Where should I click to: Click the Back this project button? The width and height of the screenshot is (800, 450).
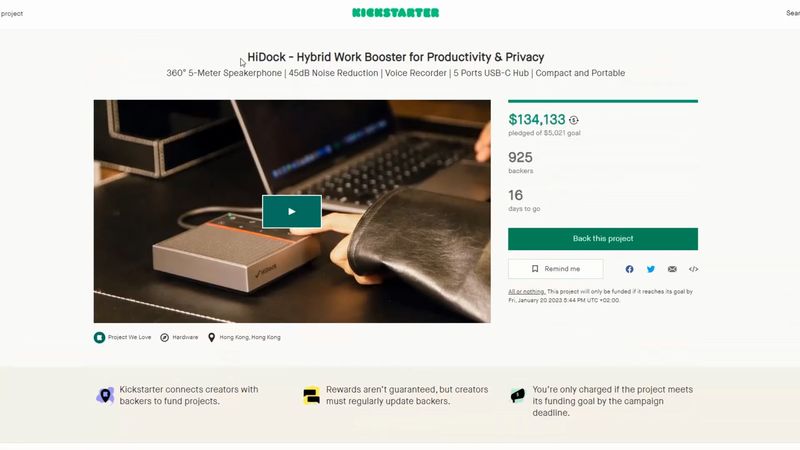pyautogui.click(x=603, y=239)
